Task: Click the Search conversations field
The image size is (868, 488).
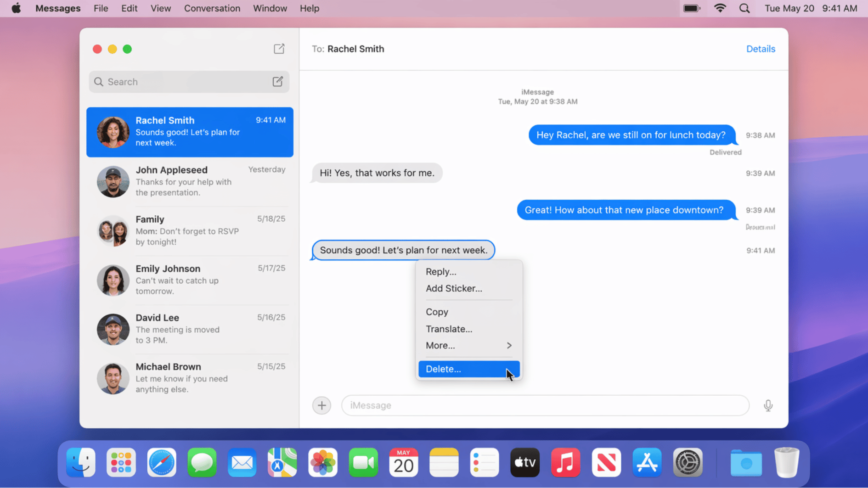Action: 189,81
